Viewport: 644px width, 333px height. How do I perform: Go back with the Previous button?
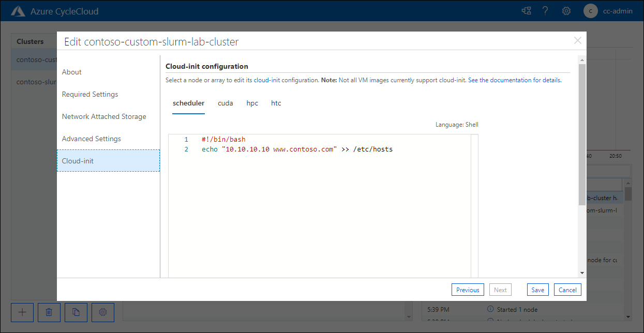coord(467,290)
